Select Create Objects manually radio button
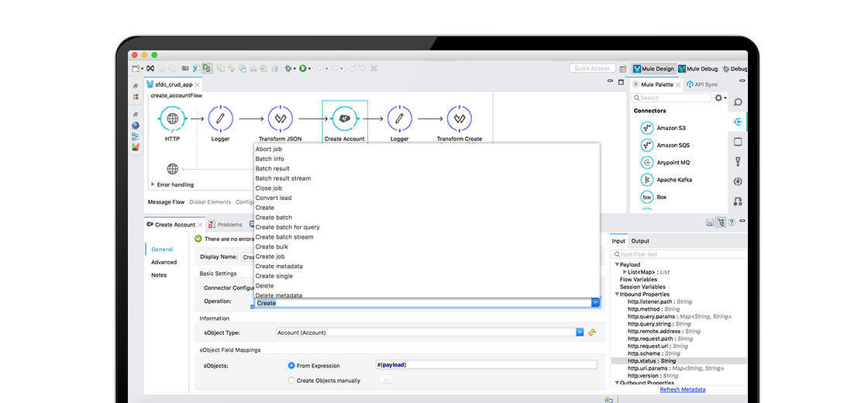The width and height of the screenshot is (868, 403). pyautogui.click(x=291, y=381)
